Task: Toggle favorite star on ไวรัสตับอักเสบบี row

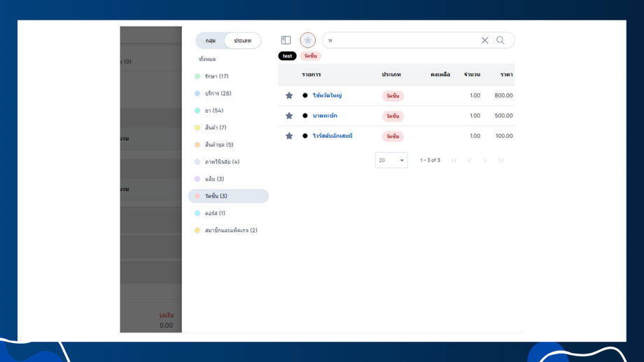Action: click(x=289, y=136)
